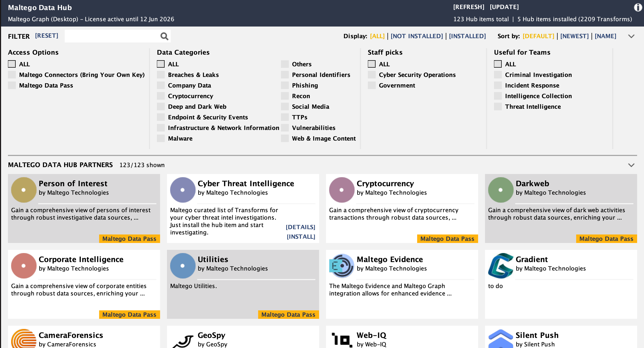This screenshot has height=348, width=644.
Task: Tick the Threat Intelligence teams checkbox
Action: tap(498, 107)
